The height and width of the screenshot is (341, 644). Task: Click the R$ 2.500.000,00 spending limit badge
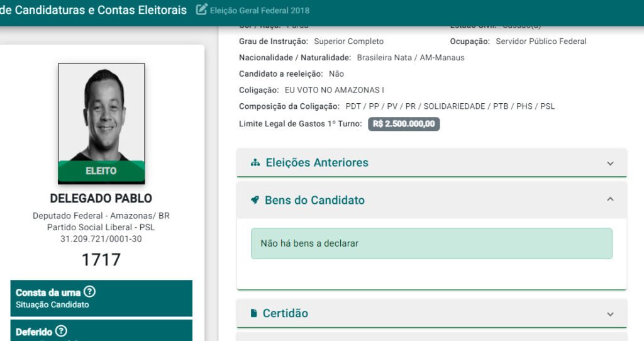(x=404, y=124)
